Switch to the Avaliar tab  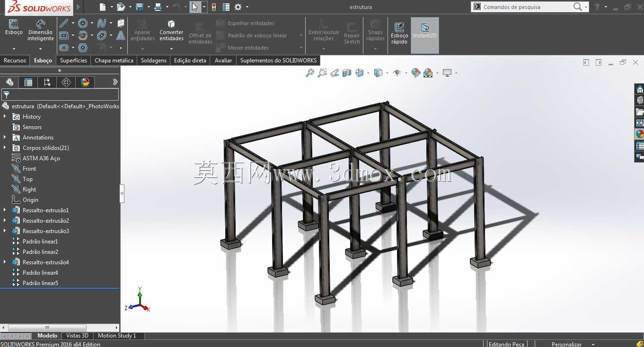223,61
